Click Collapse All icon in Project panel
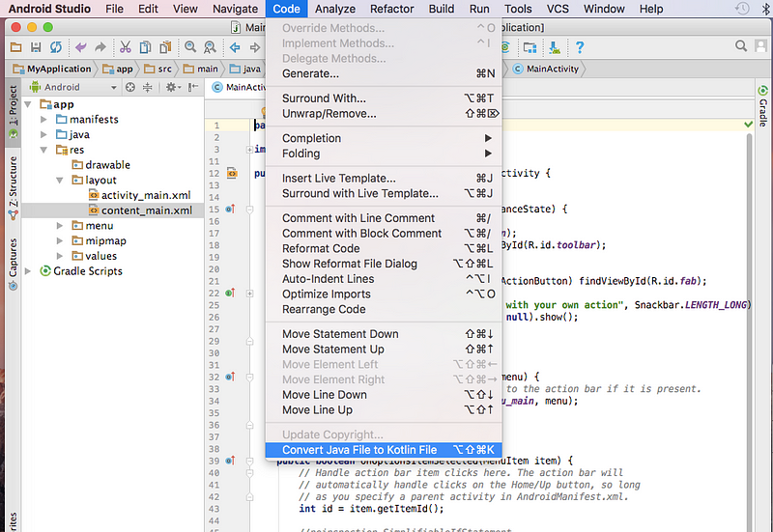This screenshot has height=532, width=773. pos(148,87)
